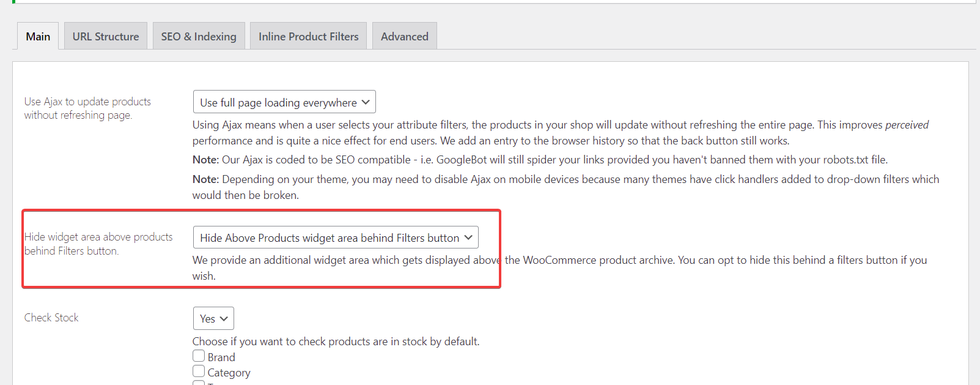Screen dimensions: 980x385
Task: Check the Category checkbox
Action: coord(199,370)
